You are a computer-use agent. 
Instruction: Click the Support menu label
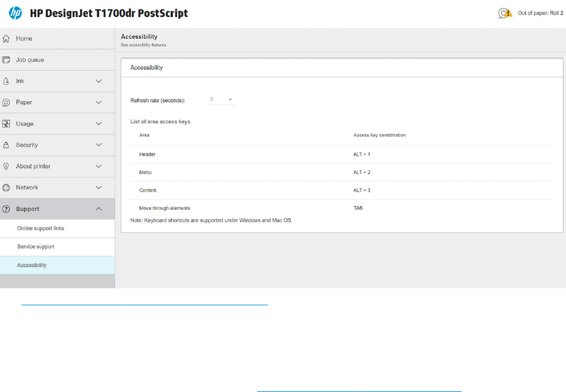click(28, 209)
